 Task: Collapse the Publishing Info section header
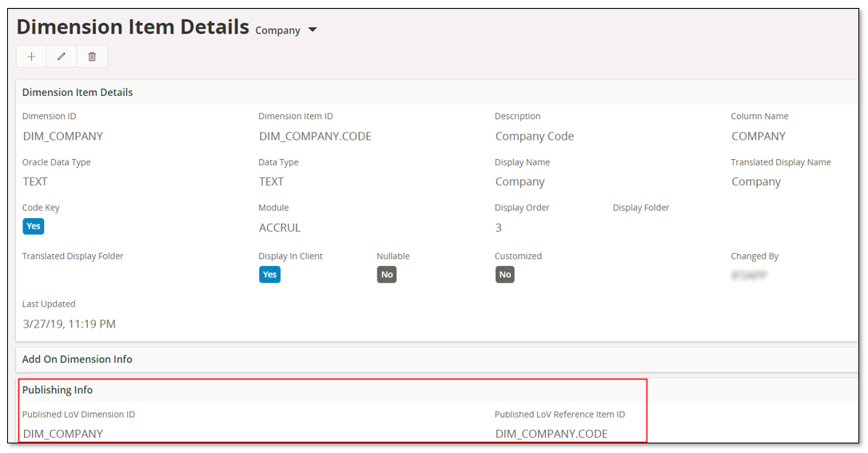pyautogui.click(x=58, y=391)
